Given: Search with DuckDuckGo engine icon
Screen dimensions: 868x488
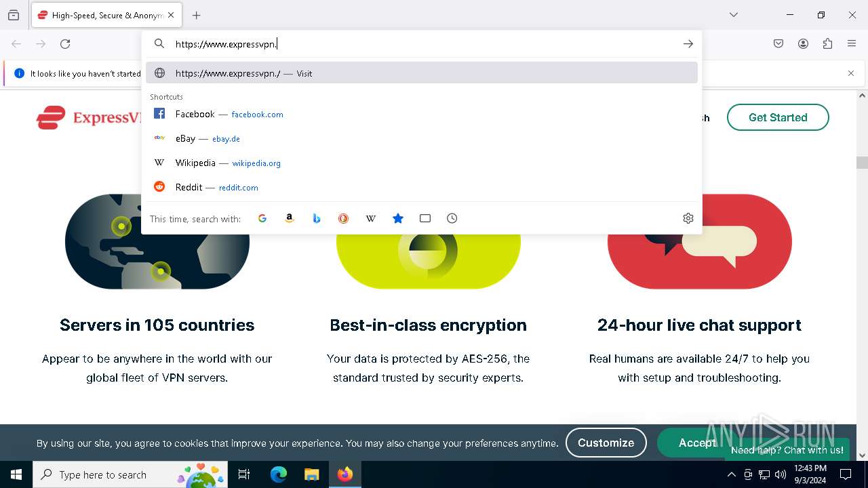Looking at the screenshot, I should click(344, 218).
